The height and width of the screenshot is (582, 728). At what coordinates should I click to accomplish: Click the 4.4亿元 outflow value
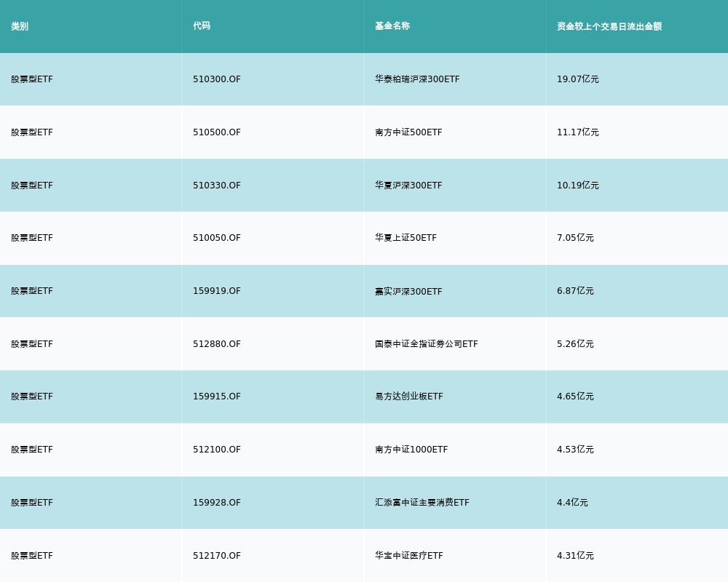[572, 503]
